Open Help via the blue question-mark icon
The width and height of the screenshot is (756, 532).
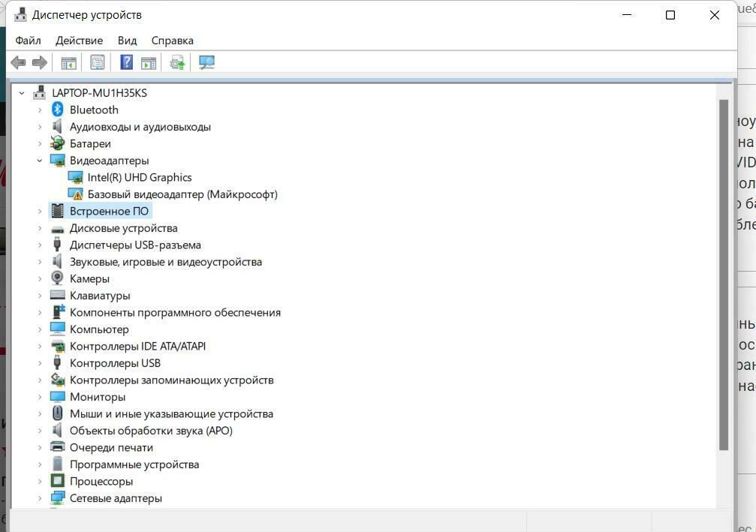126,62
